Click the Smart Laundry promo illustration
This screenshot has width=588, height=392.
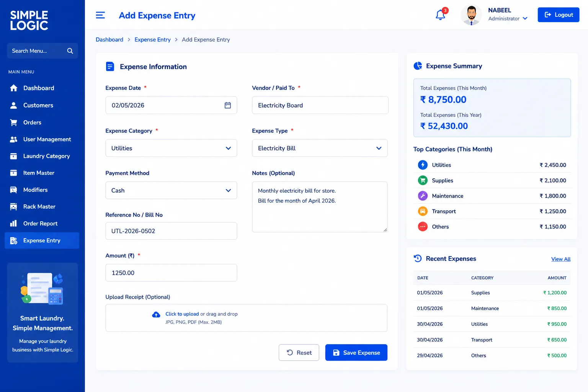pyautogui.click(x=42, y=289)
